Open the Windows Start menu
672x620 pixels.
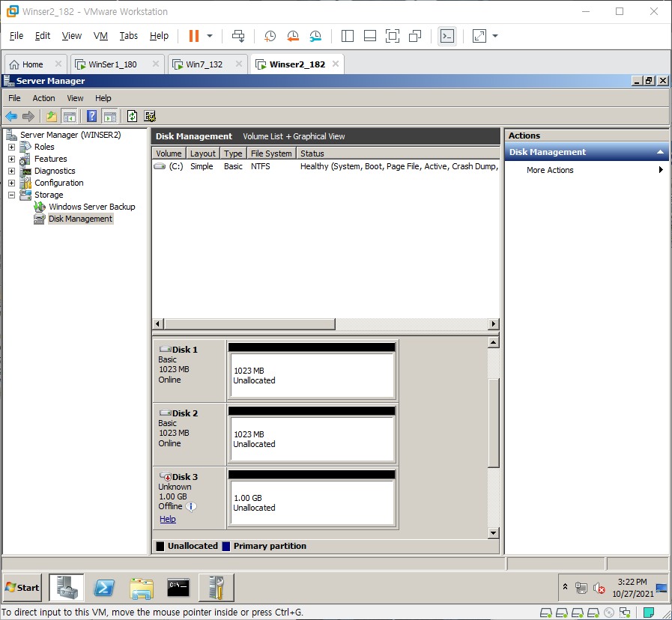pyautogui.click(x=22, y=588)
